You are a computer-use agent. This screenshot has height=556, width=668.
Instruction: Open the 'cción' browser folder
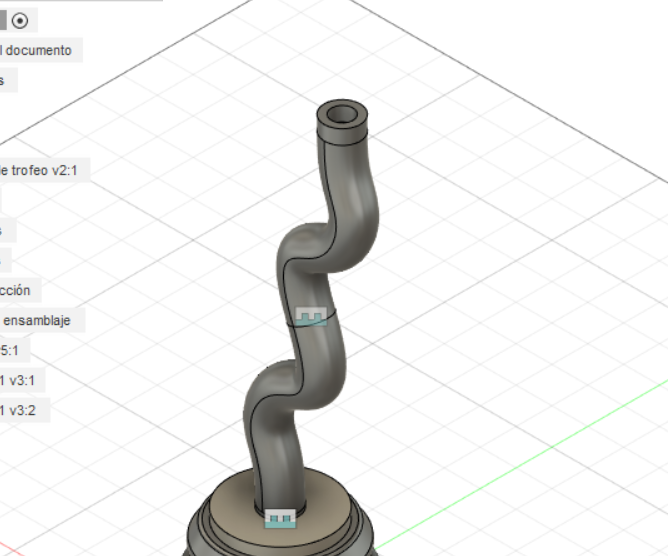(x=17, y=290)
